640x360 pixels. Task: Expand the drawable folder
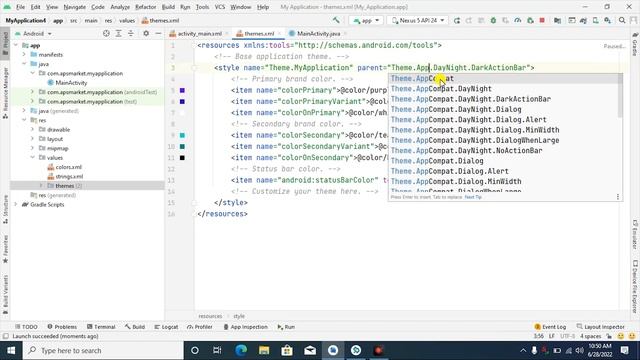33,129
